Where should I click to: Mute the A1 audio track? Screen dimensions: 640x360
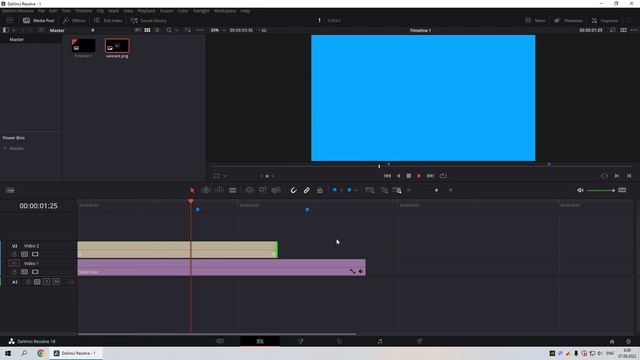click(x=56, y=282)
